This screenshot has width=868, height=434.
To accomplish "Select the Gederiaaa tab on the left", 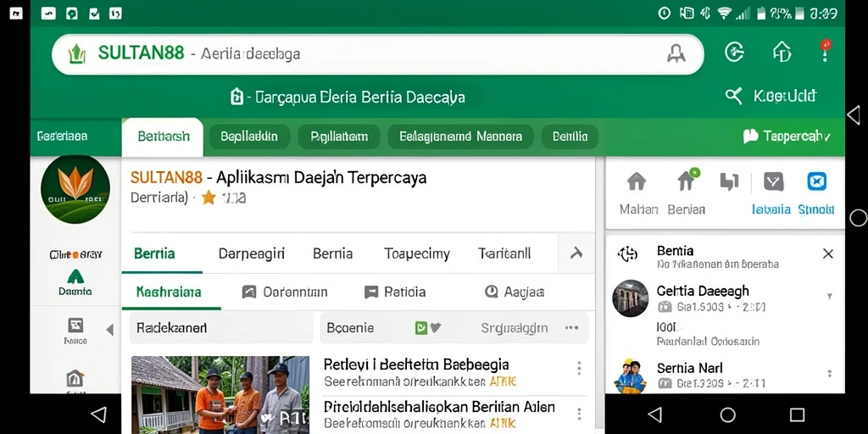I will point(62,136).
